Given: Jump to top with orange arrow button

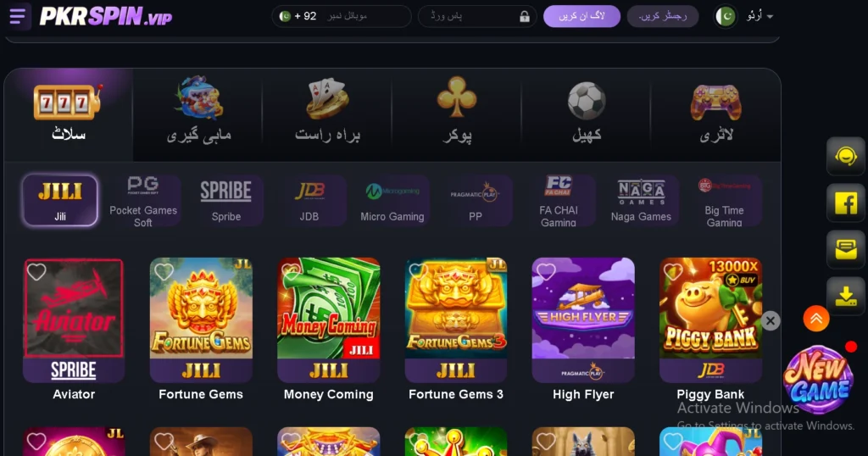Looking at the screenshot, I should pyautogui.click(x=816, y=318).
